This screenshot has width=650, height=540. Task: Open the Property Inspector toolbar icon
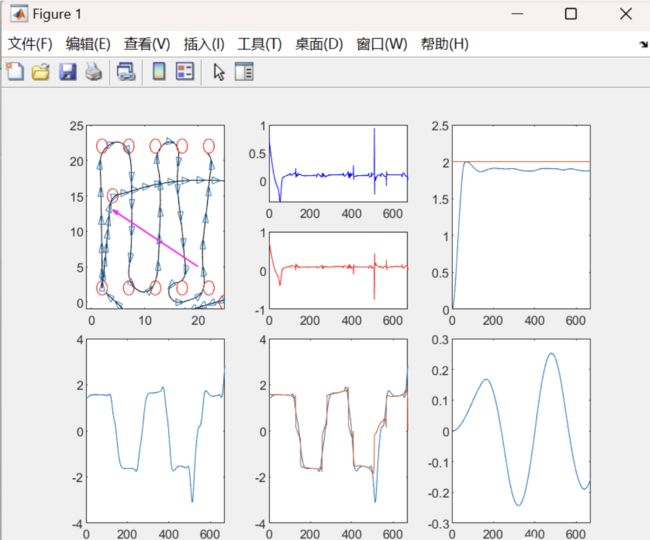(244, 71)
